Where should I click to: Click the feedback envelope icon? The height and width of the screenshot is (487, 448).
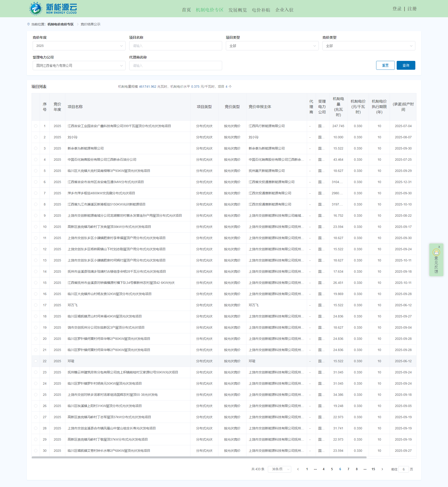click(x=436, y=252)
